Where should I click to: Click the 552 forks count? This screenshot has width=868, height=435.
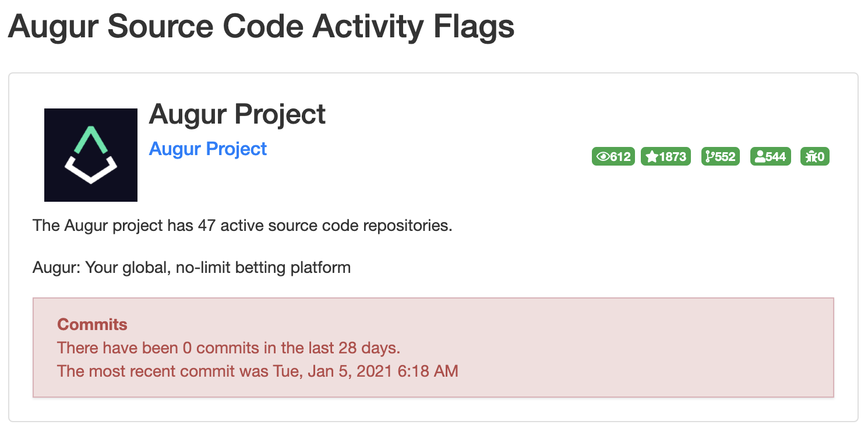[725, 157]
